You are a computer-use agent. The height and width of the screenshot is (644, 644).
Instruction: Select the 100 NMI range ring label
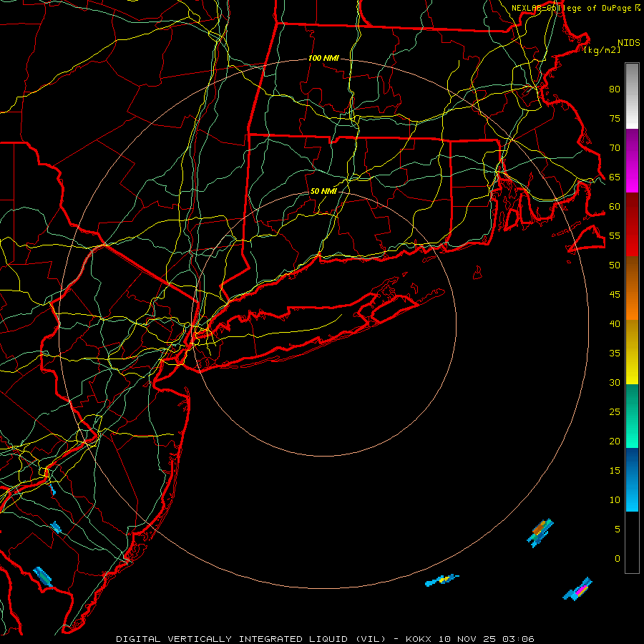coord(323,59)
